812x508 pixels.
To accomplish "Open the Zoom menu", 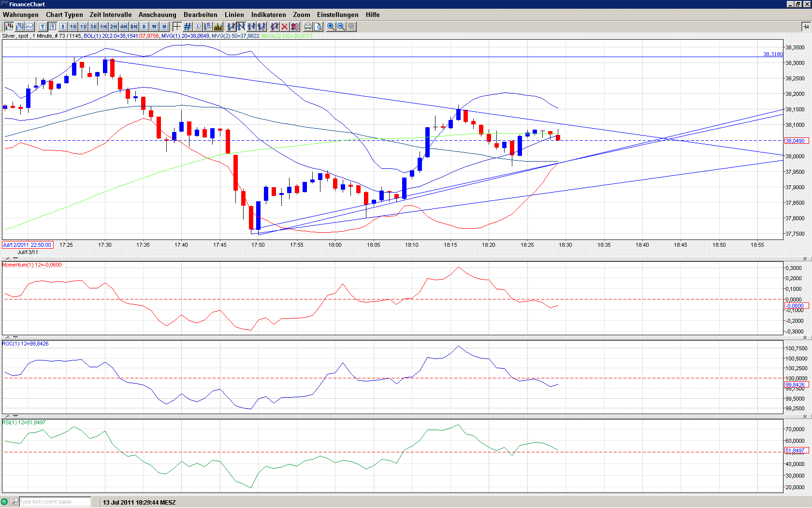I will [302, 15].
